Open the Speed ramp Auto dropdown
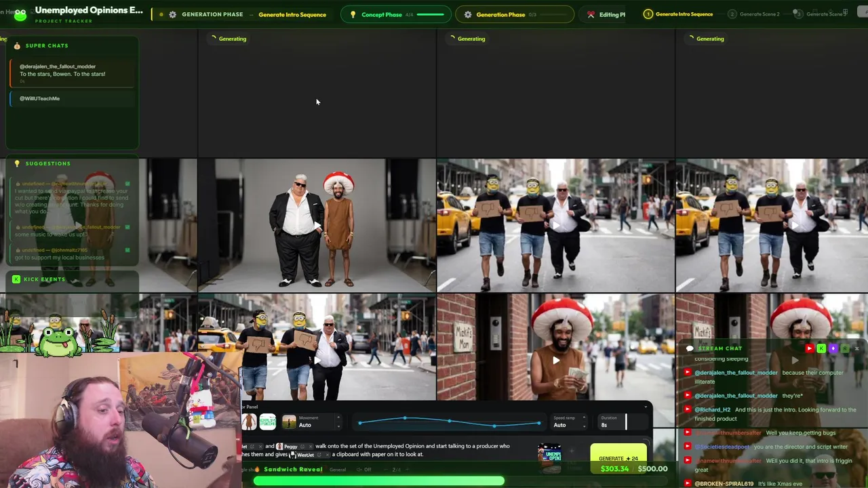868x488 pixels. (x=568, y=422)
